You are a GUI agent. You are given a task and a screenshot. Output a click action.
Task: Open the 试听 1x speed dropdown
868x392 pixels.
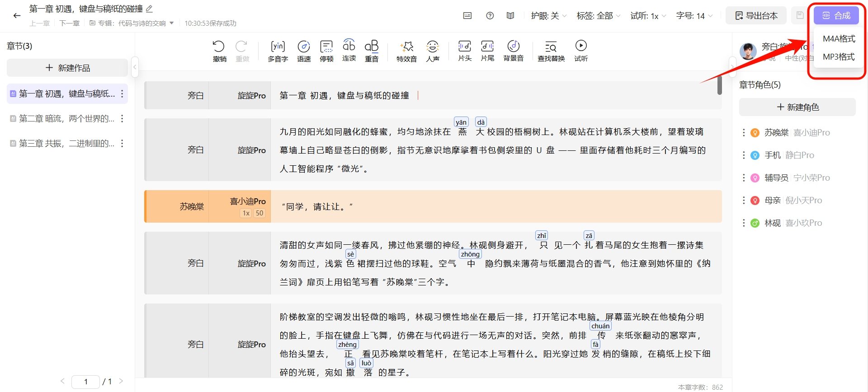tap(648, 16)
